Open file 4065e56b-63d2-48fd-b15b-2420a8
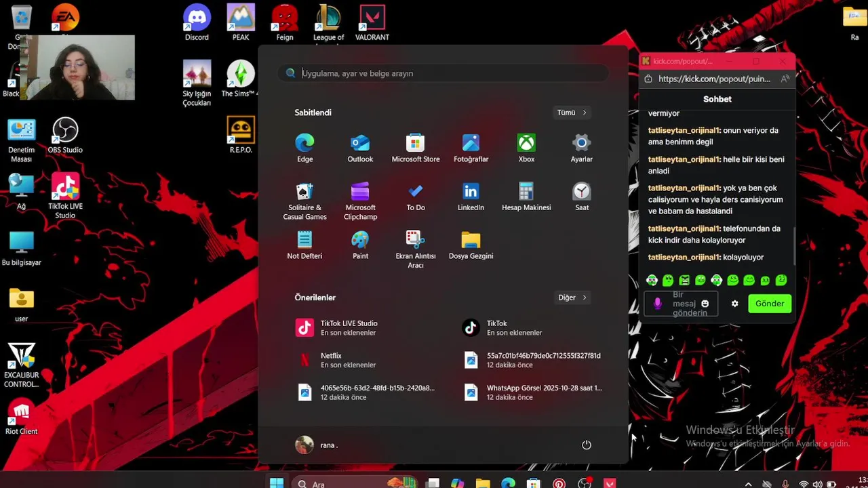 [x=366, y=392]
